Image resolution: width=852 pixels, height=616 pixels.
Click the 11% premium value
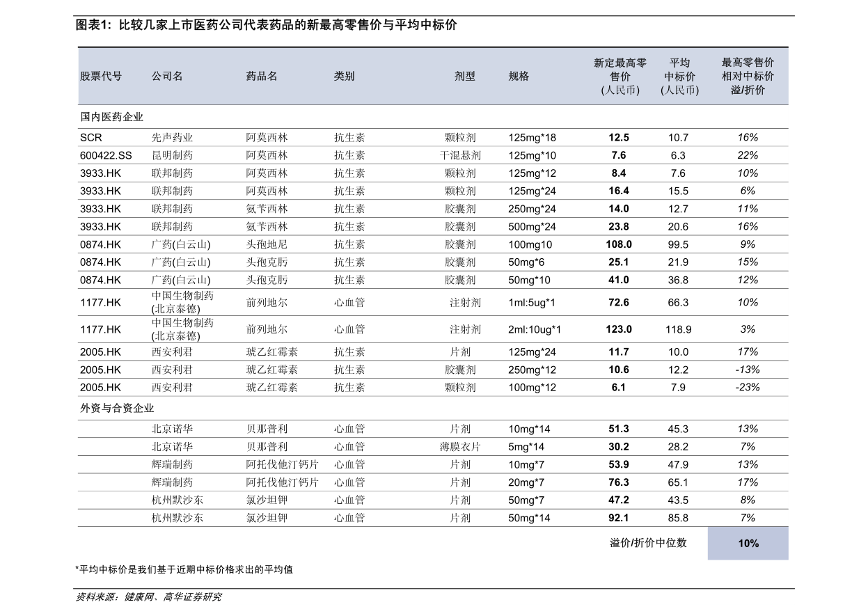(x=748, y=209)
